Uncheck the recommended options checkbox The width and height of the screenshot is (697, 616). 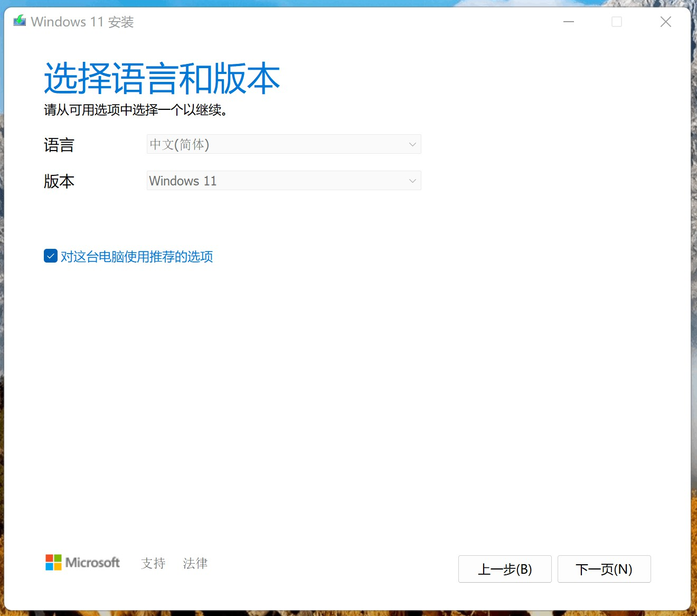[51, 256]
